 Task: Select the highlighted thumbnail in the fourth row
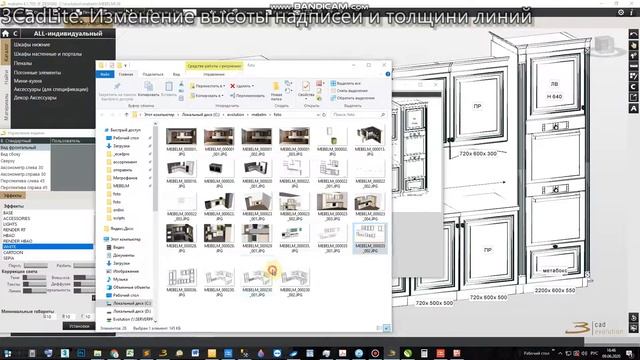[370, 238]
